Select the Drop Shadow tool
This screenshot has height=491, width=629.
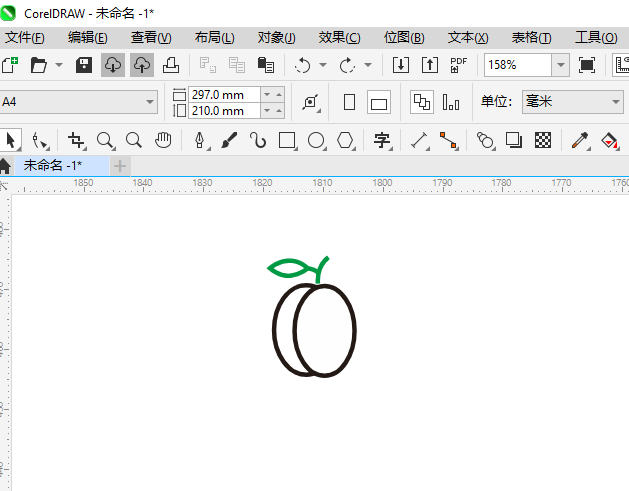point(514,140)
